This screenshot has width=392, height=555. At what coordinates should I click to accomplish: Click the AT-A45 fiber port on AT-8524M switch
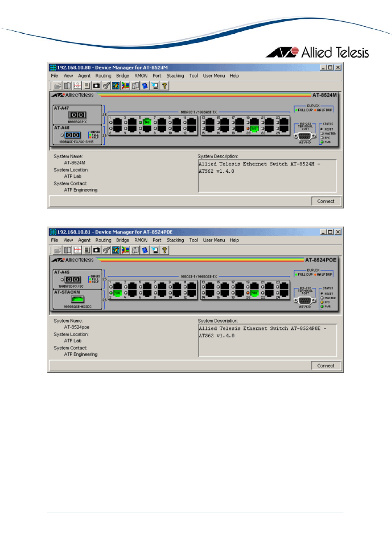point(73,135)
